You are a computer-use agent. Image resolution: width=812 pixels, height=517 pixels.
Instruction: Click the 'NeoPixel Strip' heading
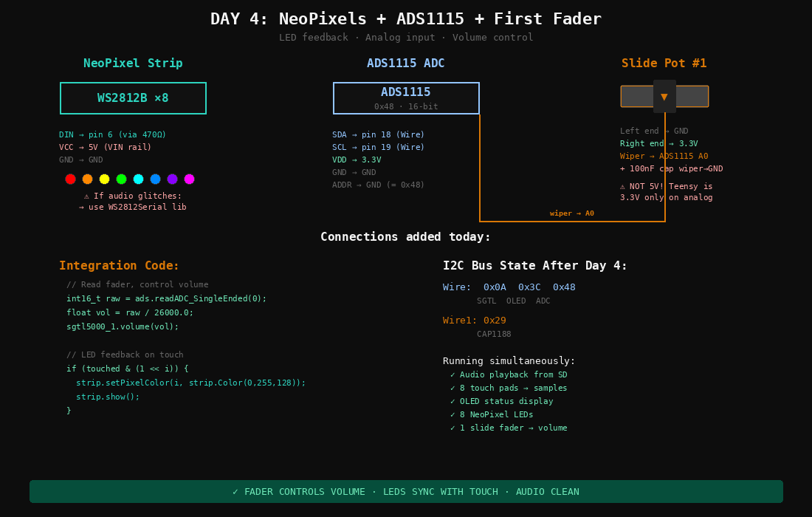(x=133, y=64)
